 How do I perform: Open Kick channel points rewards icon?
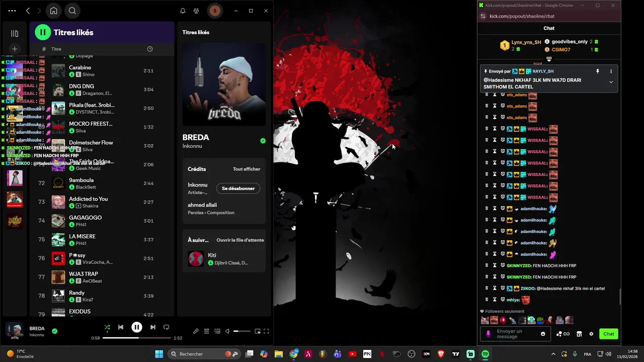(x=562, y=334)
